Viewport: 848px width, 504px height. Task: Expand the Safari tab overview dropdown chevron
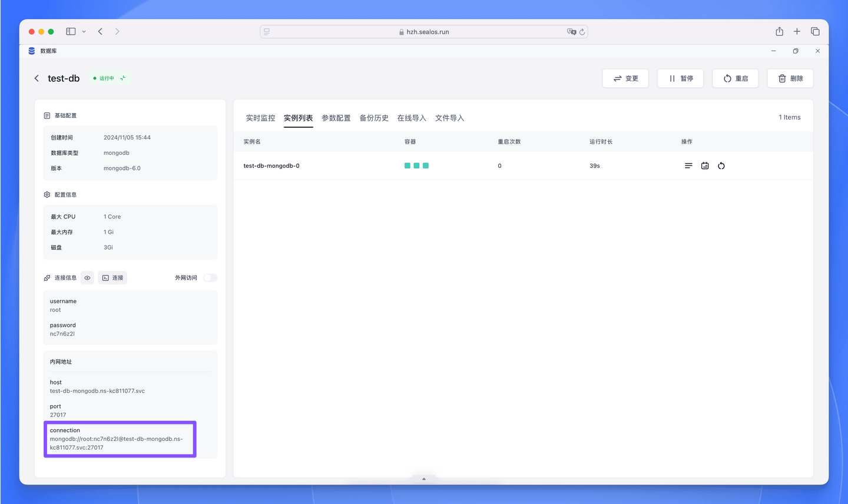84,31
